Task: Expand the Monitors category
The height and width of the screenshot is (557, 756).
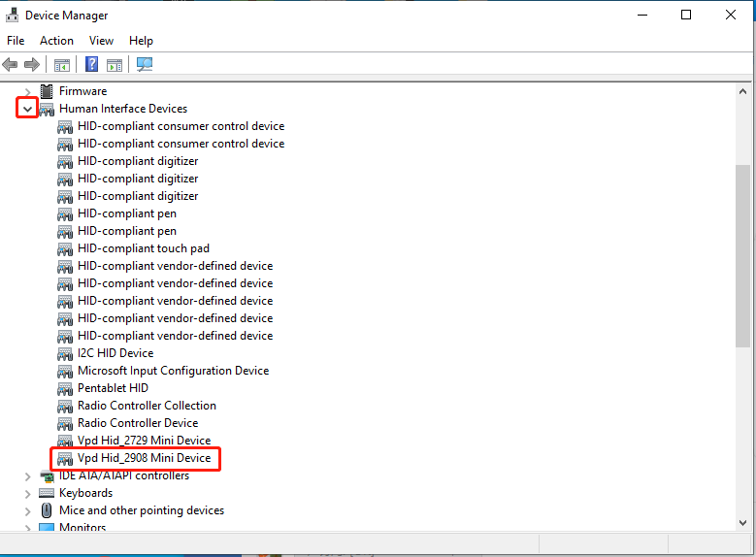Action: tap(27, 528)
